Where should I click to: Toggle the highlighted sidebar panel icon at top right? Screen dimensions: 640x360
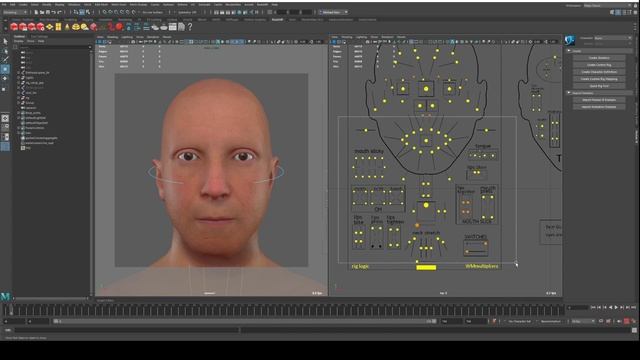[x=618, y=12]
